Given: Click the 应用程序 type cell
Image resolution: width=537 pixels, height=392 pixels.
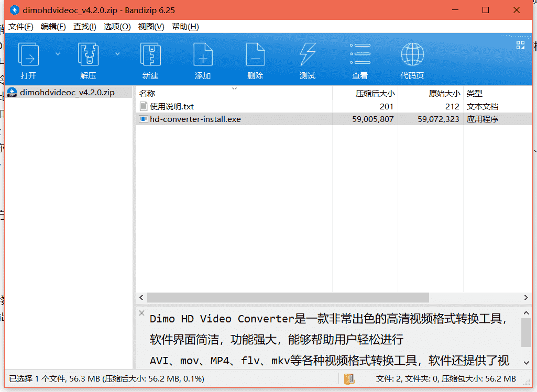Looking at the screenshot, I should [482, 119].
